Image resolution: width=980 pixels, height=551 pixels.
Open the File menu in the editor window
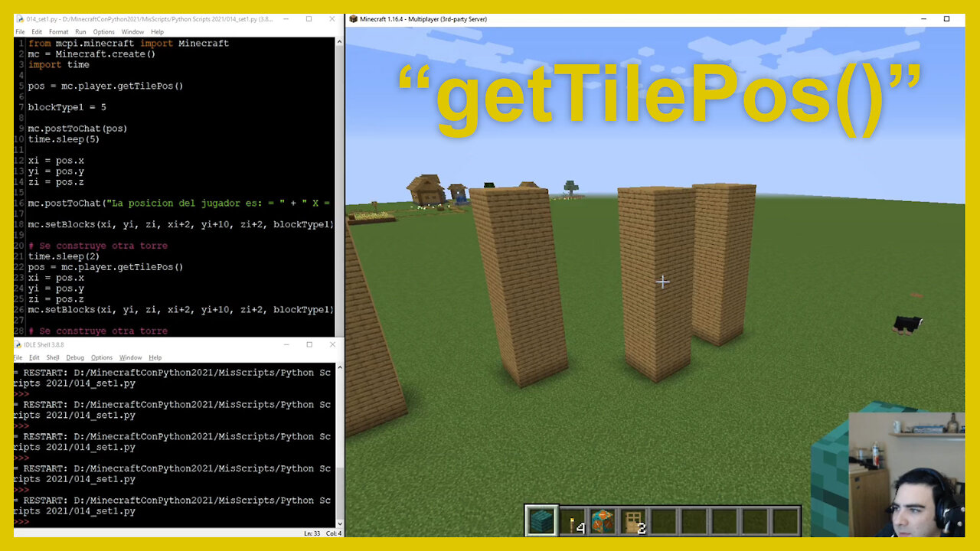coord(20,32)
